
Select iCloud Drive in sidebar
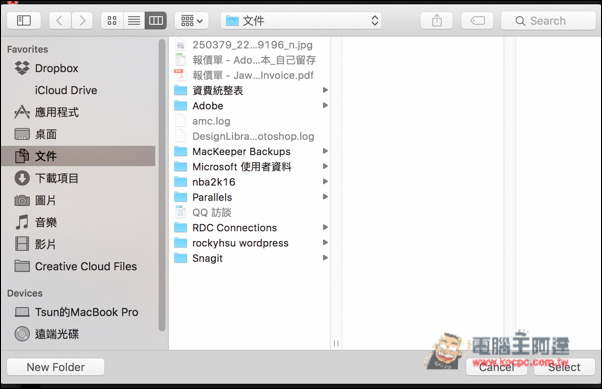pyautogui.click(x=78, y=90)
